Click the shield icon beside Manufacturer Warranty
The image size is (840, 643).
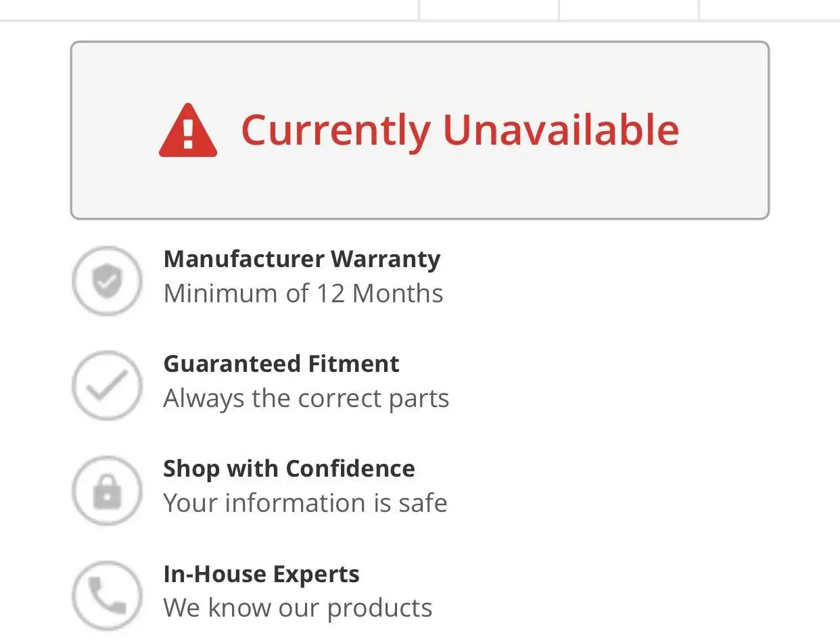(107, 281)
